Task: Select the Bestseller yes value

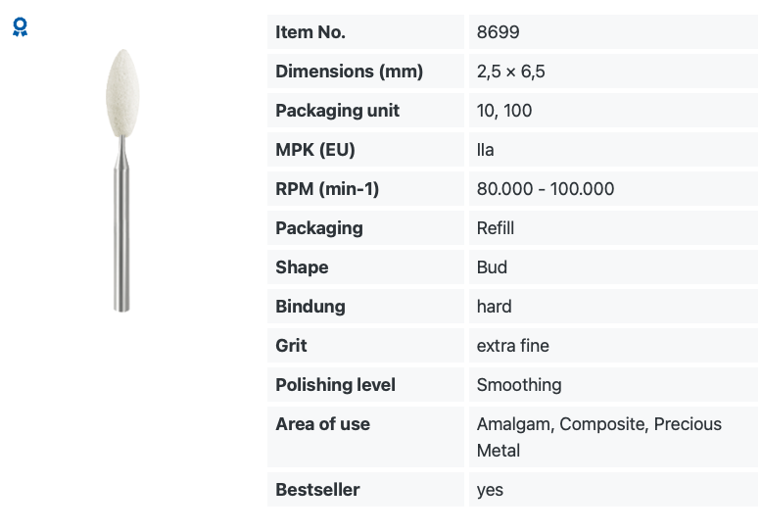Action: [x=490, y=490]
